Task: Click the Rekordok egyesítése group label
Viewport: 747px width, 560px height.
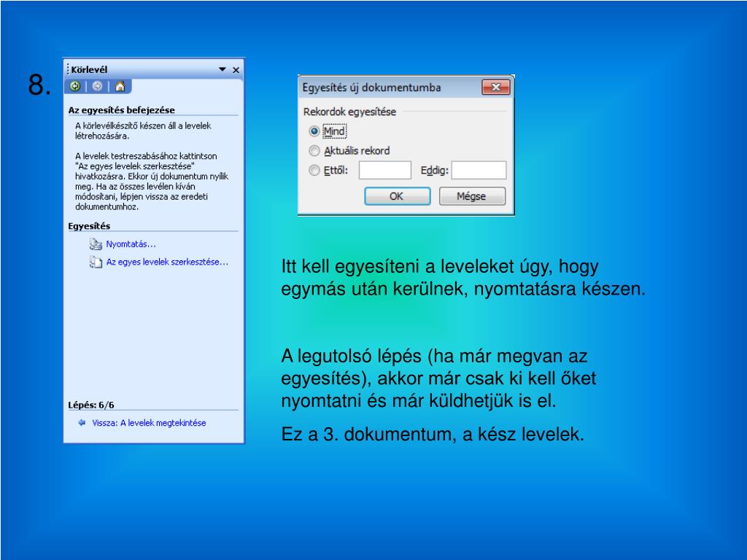Action: pos(349,112)
